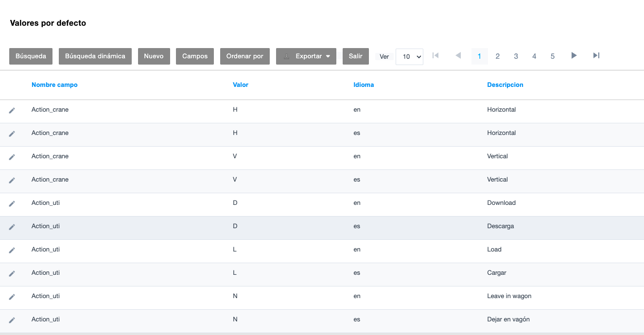Image resolution: width=644 pixels, height=335 pixels.
Task: Sort table by Nombre campo column
Action: (x=54, y=85)
